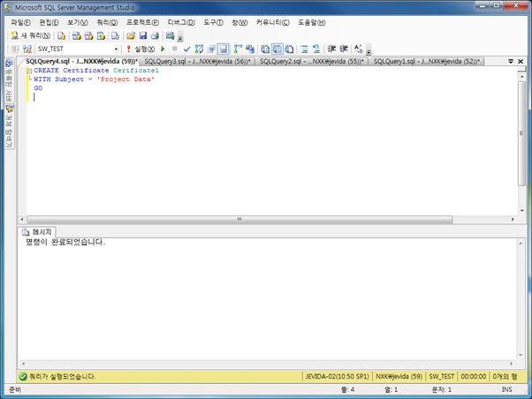
Task: Collapse the CREATE Certificate code block
Action: tap(29, 71)
